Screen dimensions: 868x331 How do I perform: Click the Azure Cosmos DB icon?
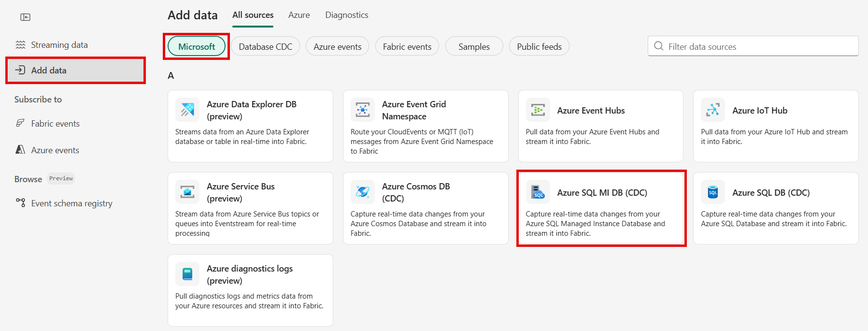(x=363, y=192)
